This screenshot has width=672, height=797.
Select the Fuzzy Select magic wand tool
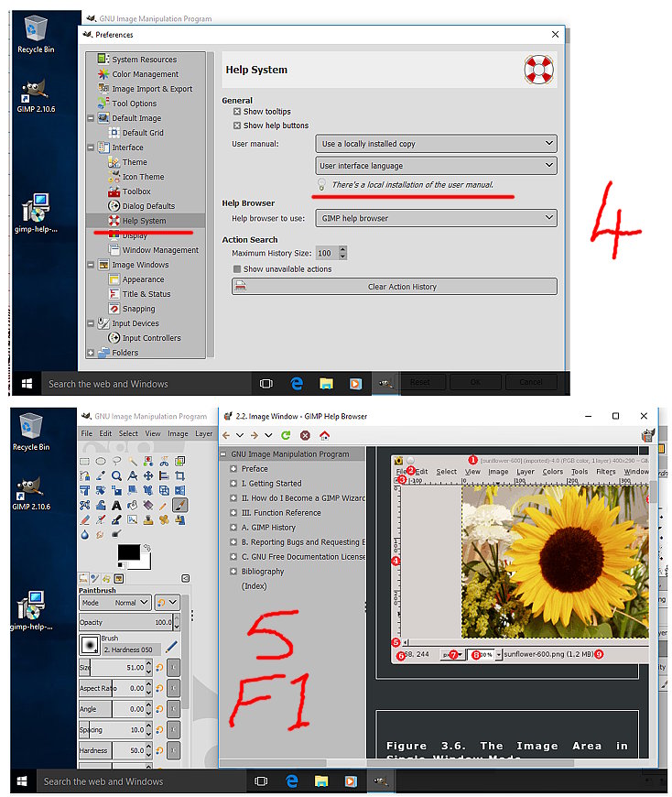click(x=133, y=461)
